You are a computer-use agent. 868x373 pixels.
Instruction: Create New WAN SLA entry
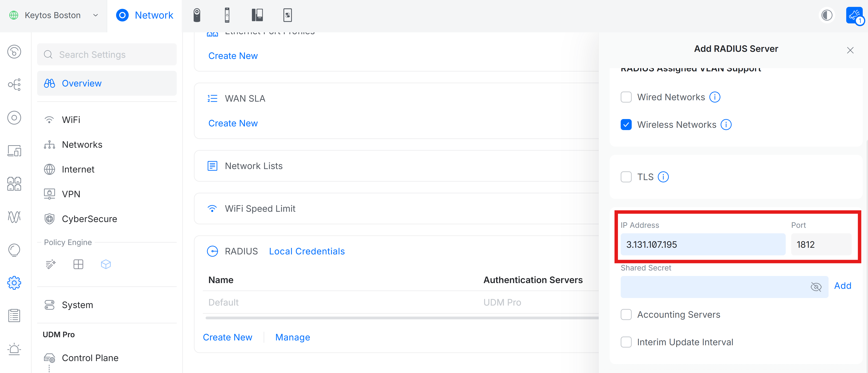233,123
